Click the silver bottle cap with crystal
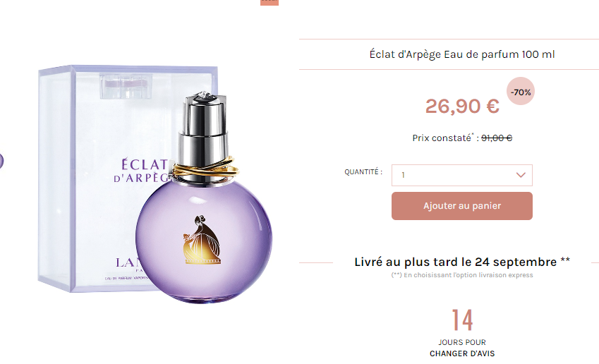Screen dimensions: 599x364 click(204, 130)
